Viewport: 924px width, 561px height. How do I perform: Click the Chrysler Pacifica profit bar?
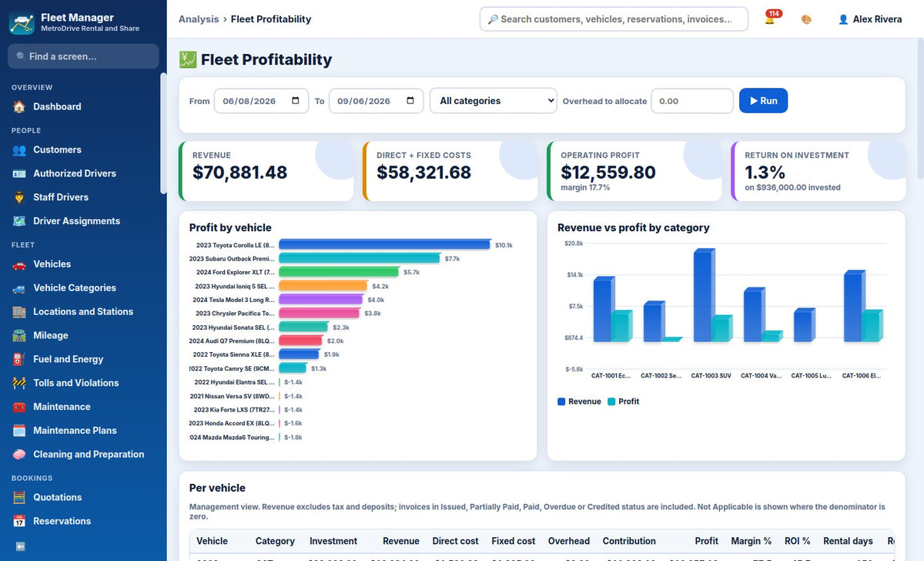point(319,314)
